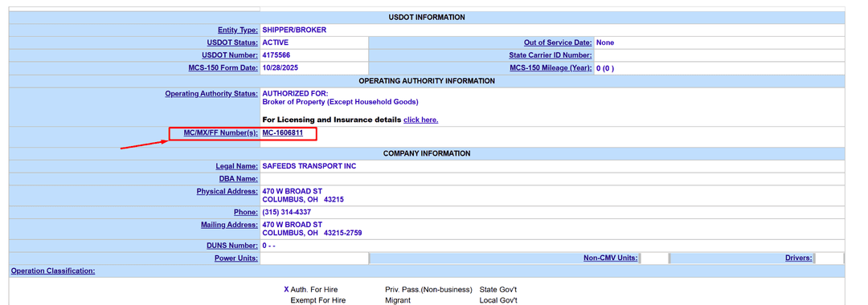The image size is (868, 305).
Task: Click legal name SAFEEDS TRANSPORT INC
Action: (309, 166)
